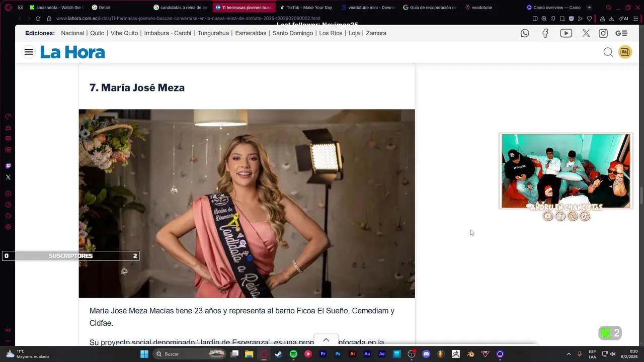Switch to the smashdota tab
This screenshot has width=644, height=362.
pos(56,8)
